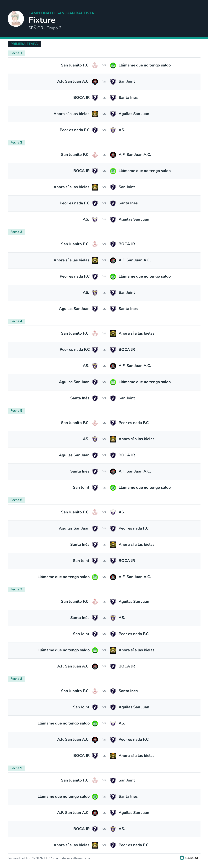Click San Juanito F.C. crest in Fecha 1
The image size is (208, 868).
pos(95,65)
